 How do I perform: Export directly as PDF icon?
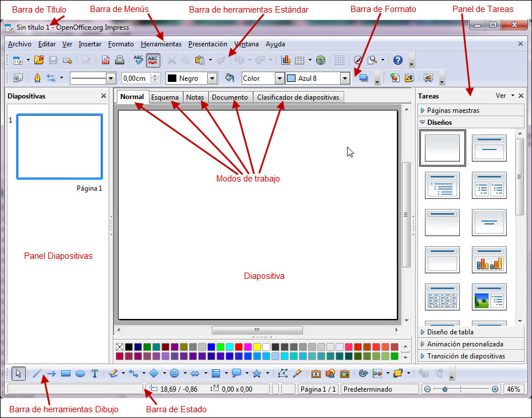click(105, 60)
